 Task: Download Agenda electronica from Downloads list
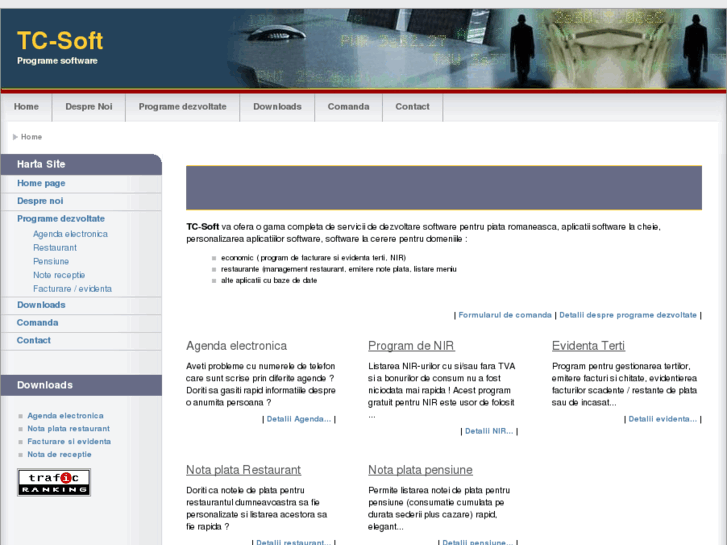[65, 416]
